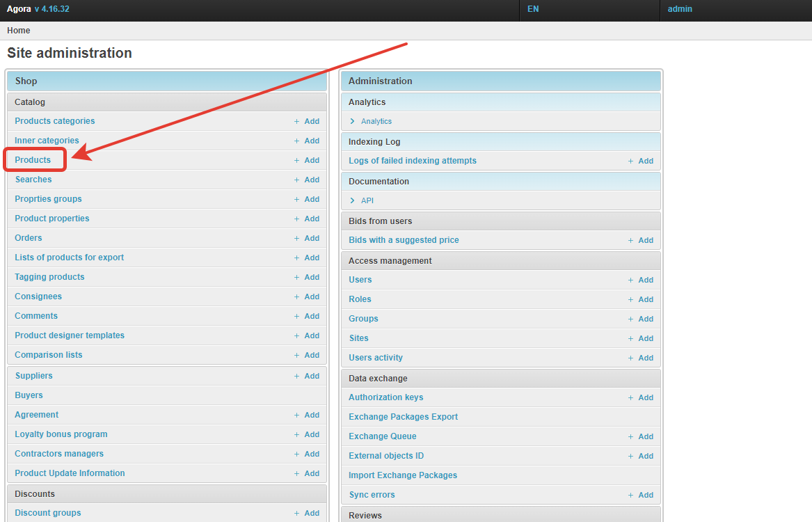Click Add plus icon beside Users

(630, 280)
